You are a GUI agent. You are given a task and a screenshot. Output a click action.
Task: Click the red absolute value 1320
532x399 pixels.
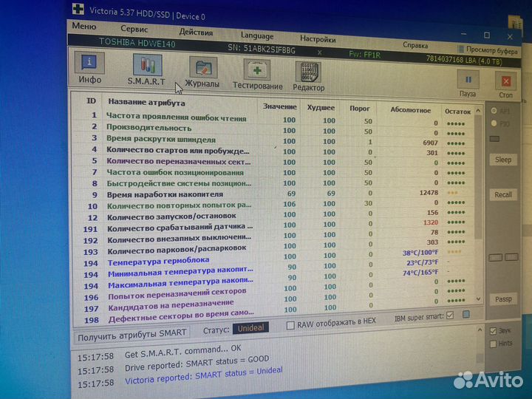click(x=431, y=222)
